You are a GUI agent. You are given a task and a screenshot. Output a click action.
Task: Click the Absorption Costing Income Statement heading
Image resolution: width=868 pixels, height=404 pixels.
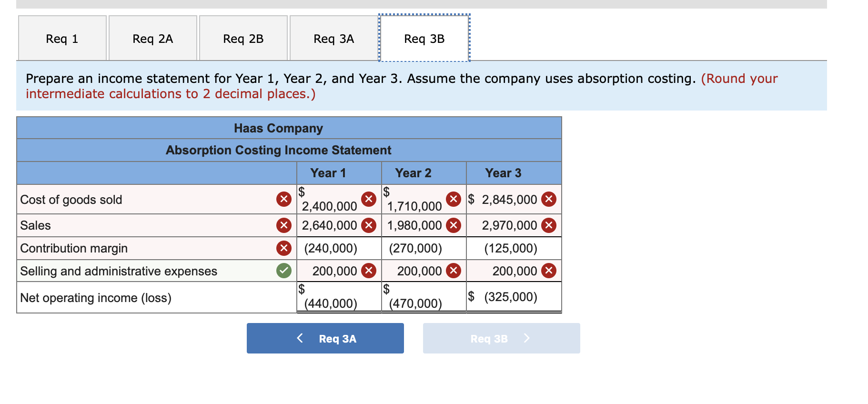279,150
